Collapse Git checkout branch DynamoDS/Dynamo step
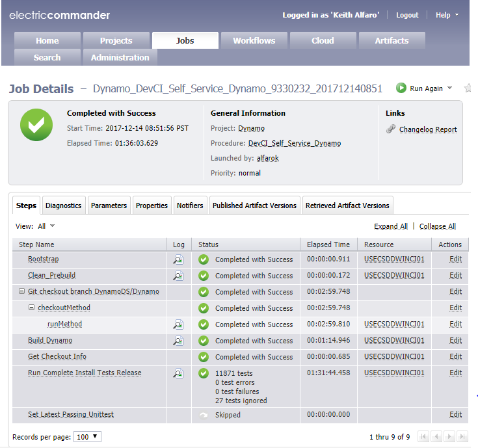 [x=23, y=292]
